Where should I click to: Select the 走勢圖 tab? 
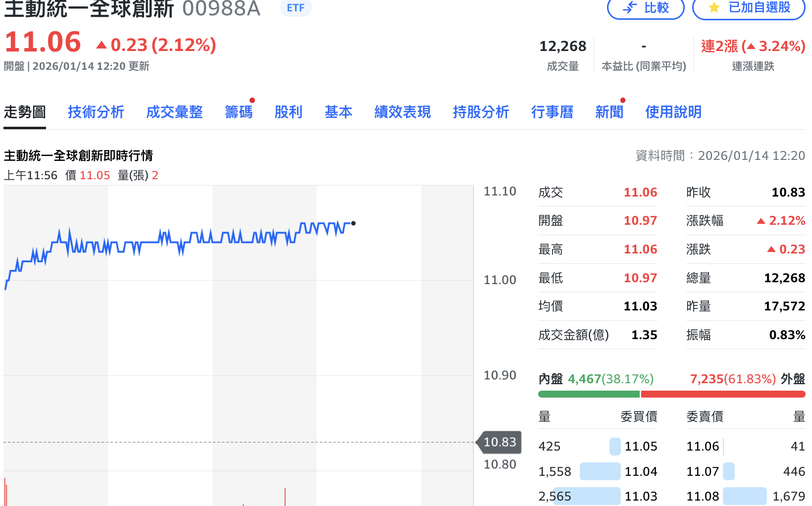(x=24, y=112)
